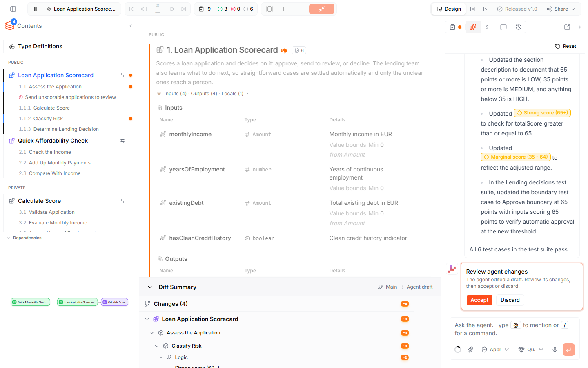Collapse the Classify Risk diff node
Screen dimensions: 588x368
tap(157, 346)
